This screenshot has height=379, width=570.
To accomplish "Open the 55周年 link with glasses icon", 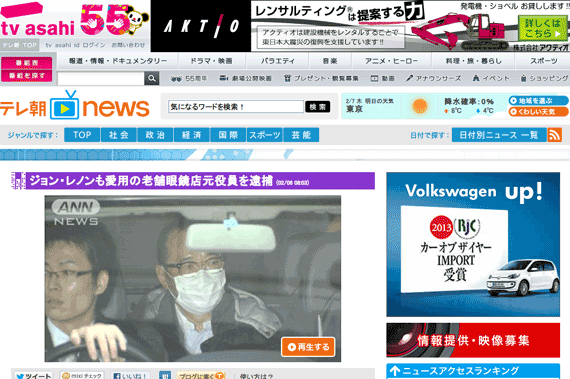I will 189,78.
